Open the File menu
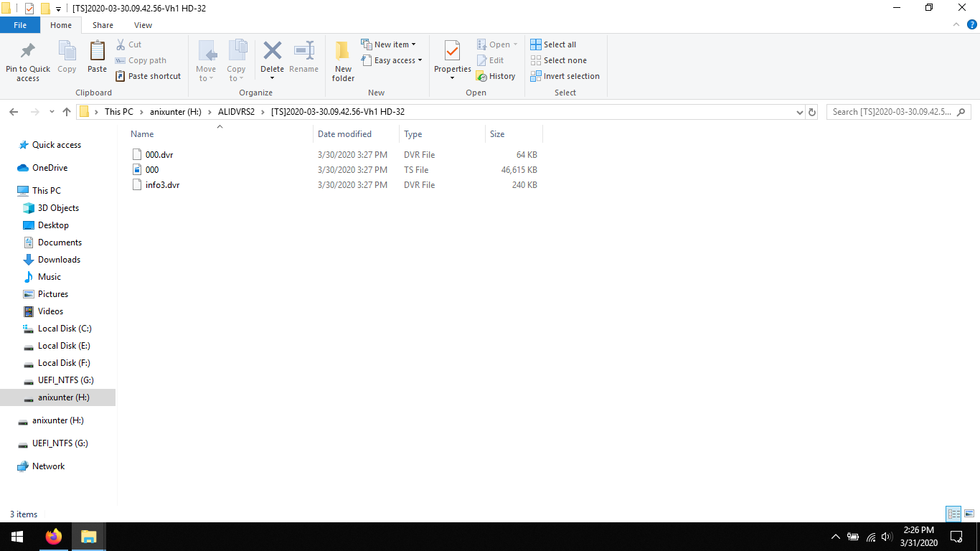The image size is (980, 551). point(20,25)
